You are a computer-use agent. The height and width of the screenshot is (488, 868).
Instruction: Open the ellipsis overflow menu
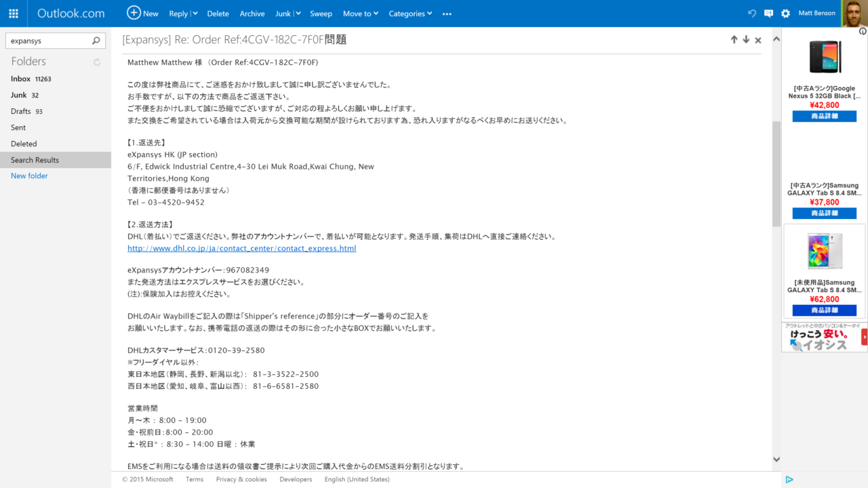click(446, 14)
